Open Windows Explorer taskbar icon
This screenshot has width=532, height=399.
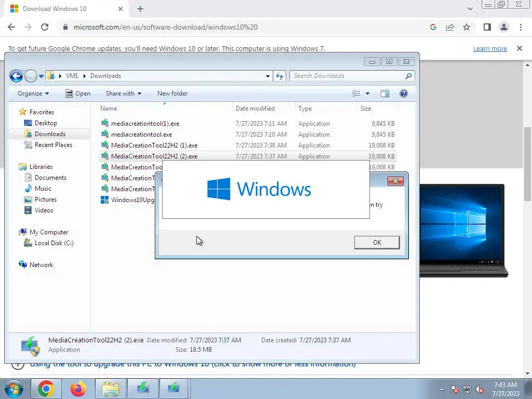(x=111, y=389)
